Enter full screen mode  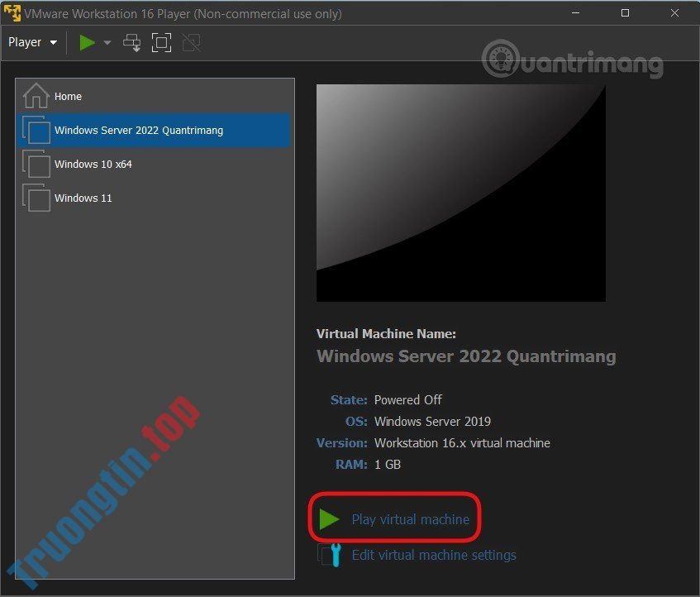click(162, 42)
